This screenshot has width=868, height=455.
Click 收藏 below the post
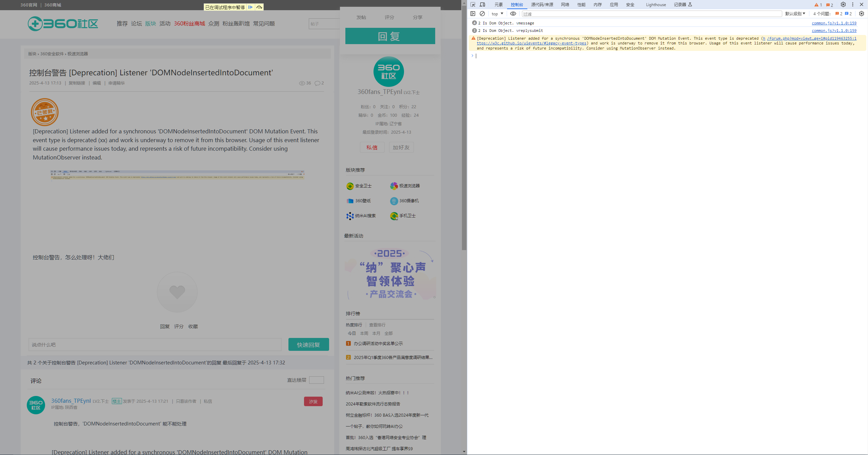[193, 326]
